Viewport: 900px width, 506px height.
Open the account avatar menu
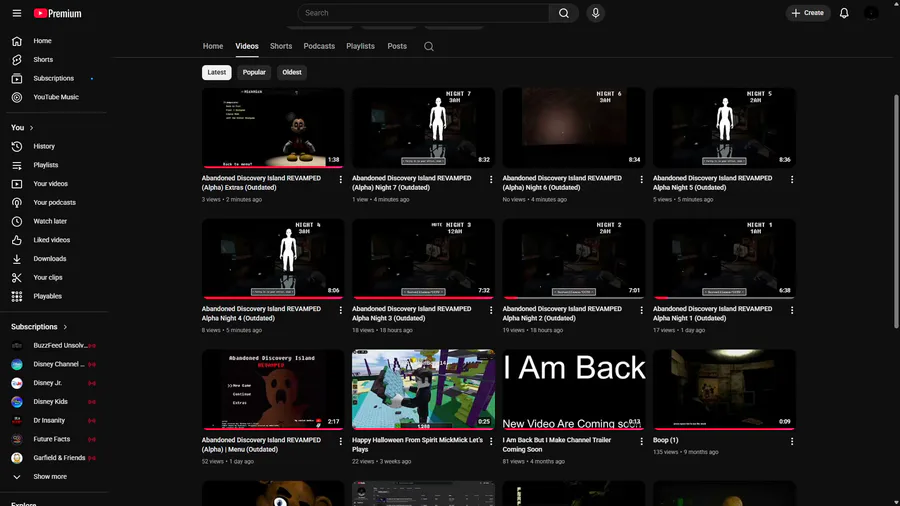871,13
